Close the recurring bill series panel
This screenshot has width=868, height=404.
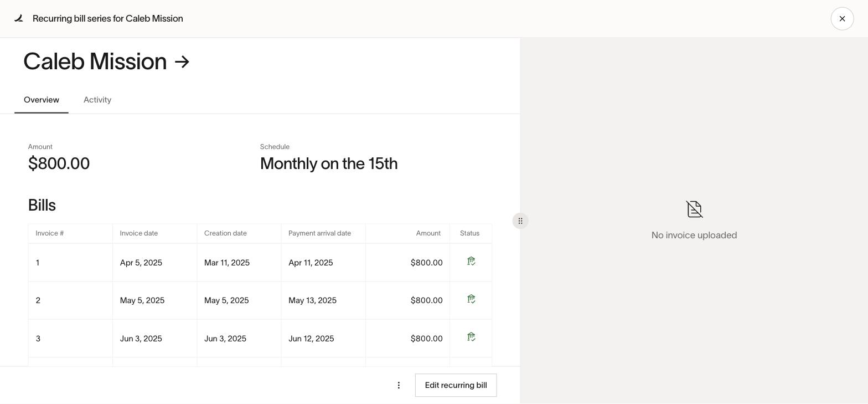coord(842,18)
